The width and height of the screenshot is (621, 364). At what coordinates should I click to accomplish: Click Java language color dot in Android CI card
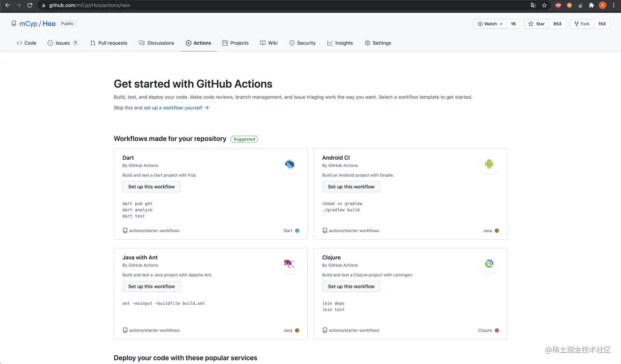coord(497,231)
